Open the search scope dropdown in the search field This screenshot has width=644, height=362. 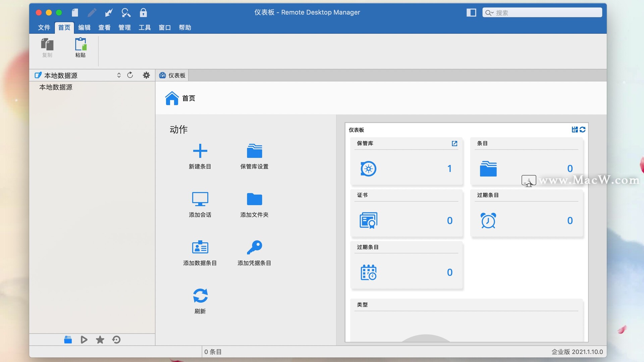tap(489, 12)
